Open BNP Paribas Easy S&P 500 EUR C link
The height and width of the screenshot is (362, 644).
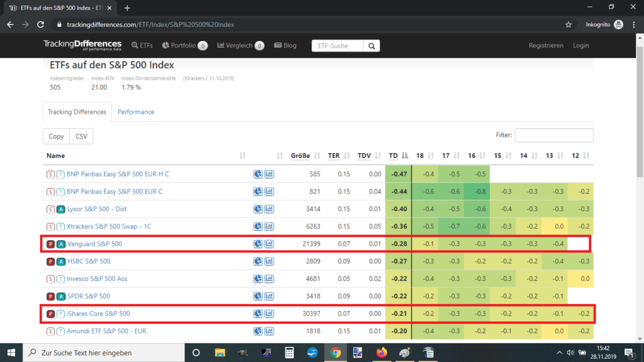pyautogui.click(x=114, y=191)
